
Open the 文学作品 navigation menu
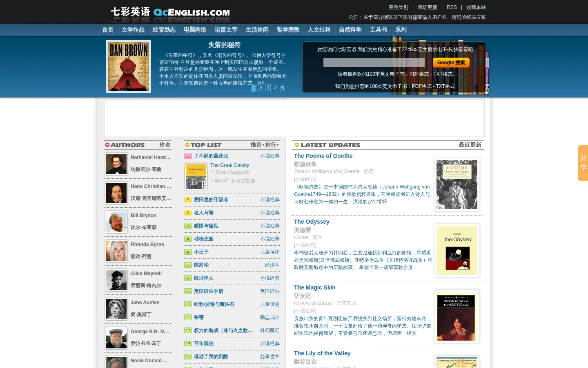pyautogui.click(x=133, y=30)
